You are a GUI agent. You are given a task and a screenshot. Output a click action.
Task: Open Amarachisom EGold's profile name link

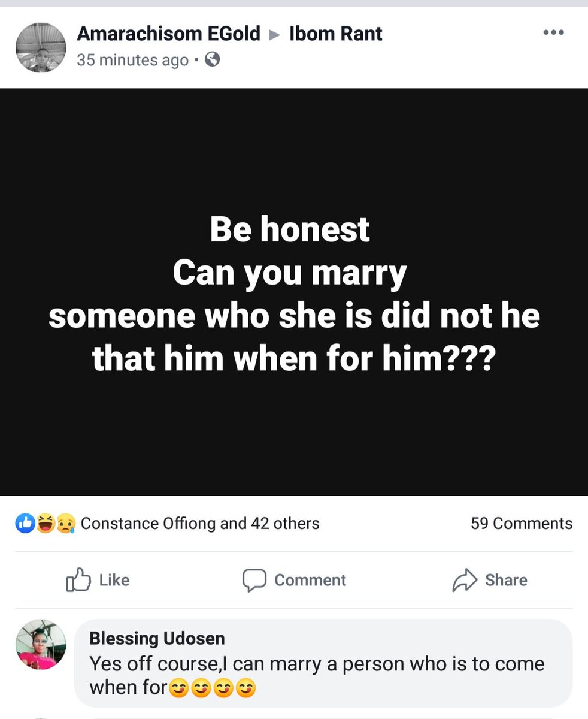(169, 34)
